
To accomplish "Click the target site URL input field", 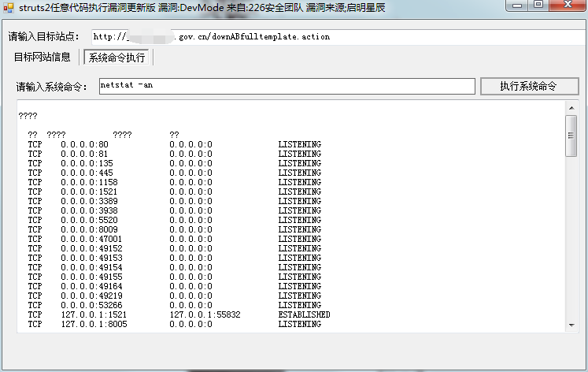I will click(339, 37).
